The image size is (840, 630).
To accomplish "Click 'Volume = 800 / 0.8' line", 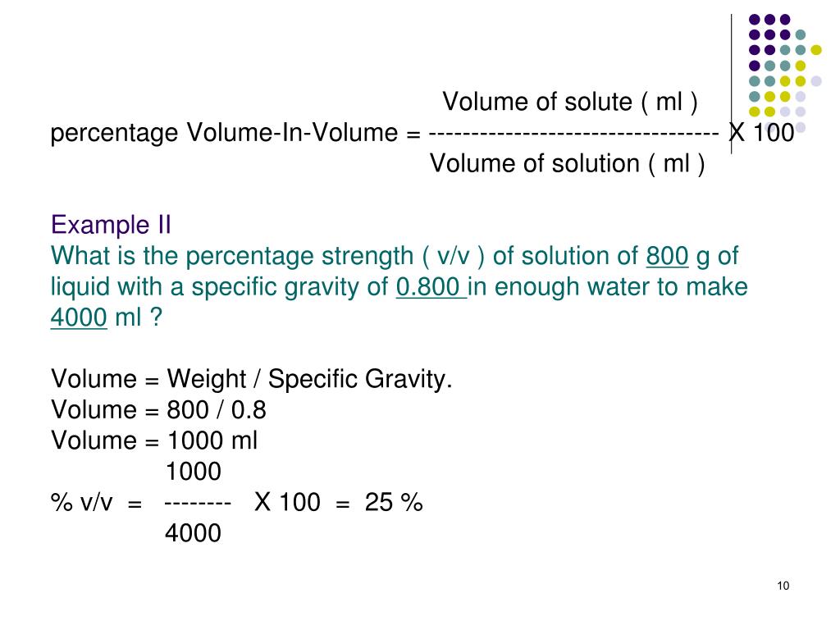I will tap(158, 410).
